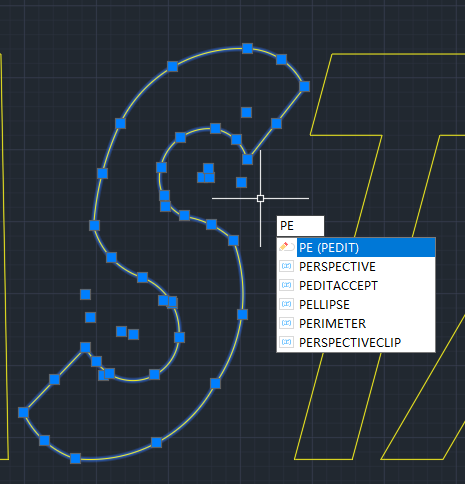Click grip at upper-right tip of S
Viewport: 465px width, 484px height.
[x=304, y=87]
